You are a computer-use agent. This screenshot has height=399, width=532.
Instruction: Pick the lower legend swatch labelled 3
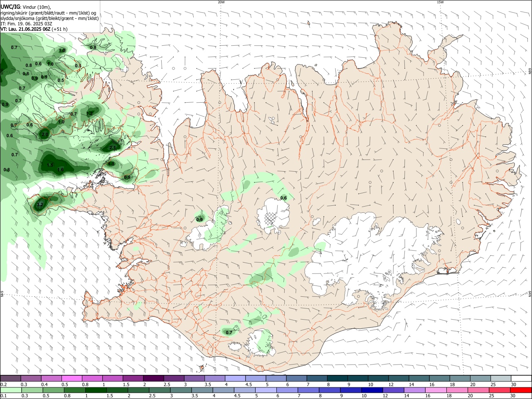[180, 390]
